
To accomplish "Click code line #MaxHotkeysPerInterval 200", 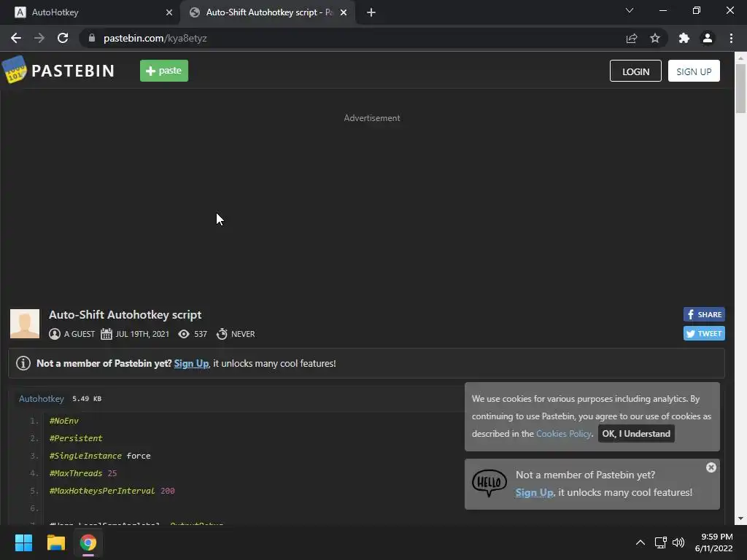I will (x=112, y=491).
